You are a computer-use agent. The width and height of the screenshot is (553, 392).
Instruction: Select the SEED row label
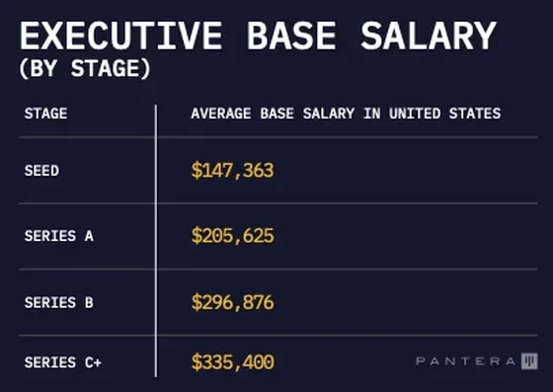41,171
